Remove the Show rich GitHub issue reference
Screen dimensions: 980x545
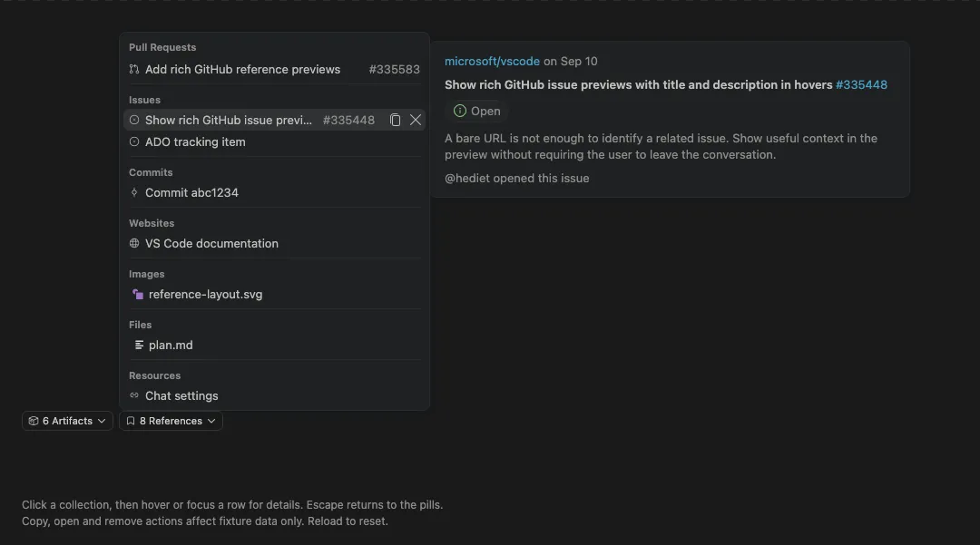[416, 120]
